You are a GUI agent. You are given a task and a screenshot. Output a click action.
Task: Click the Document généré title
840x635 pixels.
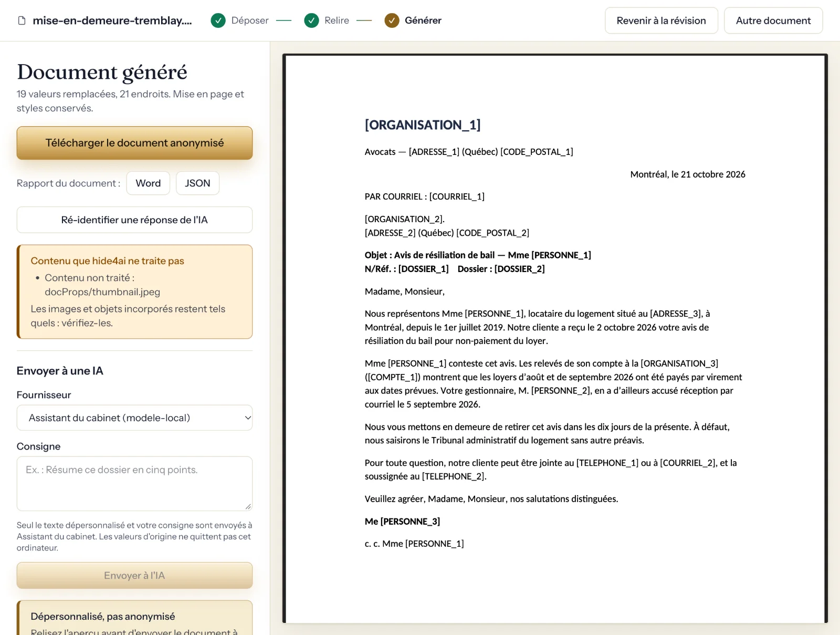click(102, 72)
